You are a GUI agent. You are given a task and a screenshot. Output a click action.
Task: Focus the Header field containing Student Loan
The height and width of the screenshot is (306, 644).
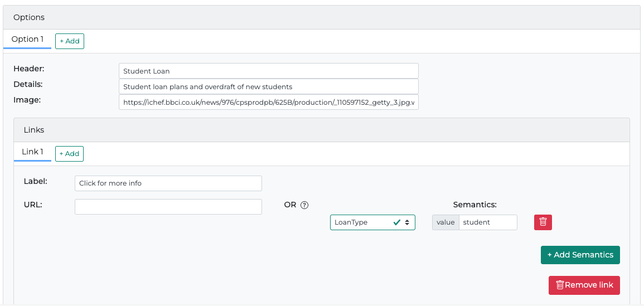[268, 71]
